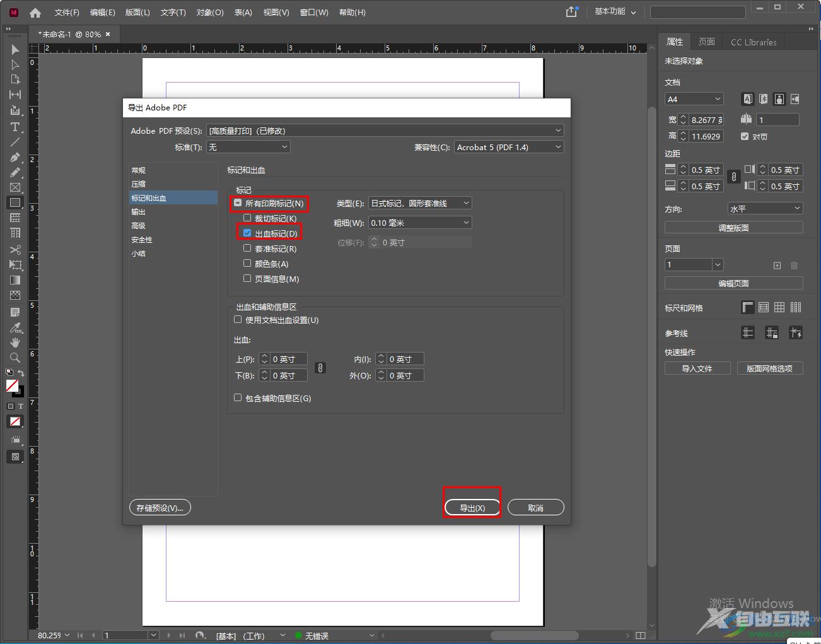Image resolution: width=821 pixels, height=644 pixels.
Task: Switch to CC Libraries tab
Action: (x=754, y=42)
